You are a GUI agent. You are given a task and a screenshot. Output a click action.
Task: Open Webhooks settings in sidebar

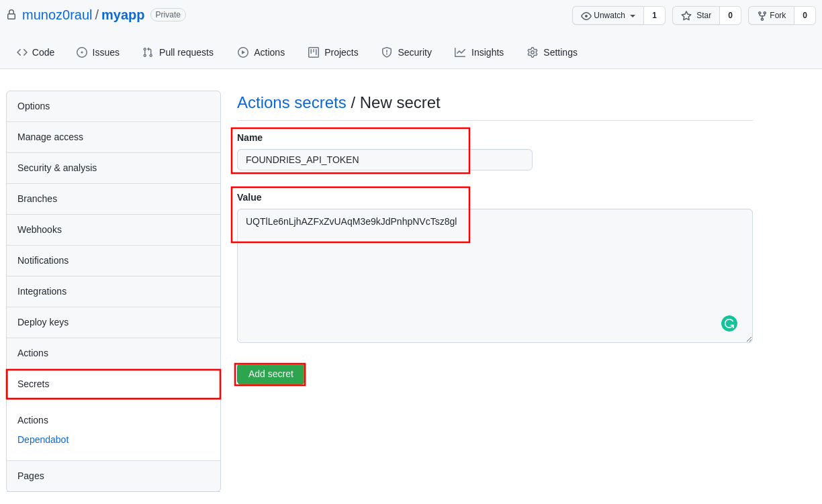pyautogui.click(x=113, y=230)
